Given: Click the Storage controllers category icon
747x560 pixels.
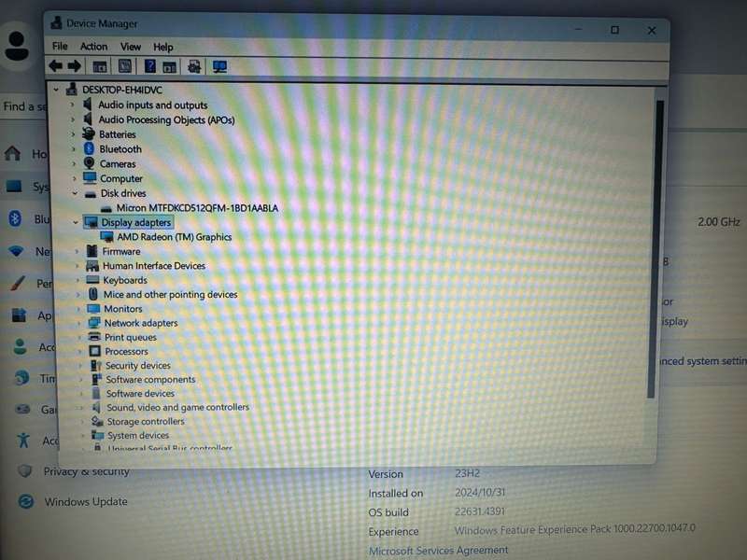Looking at the screenshot, I should coord(97,421).
